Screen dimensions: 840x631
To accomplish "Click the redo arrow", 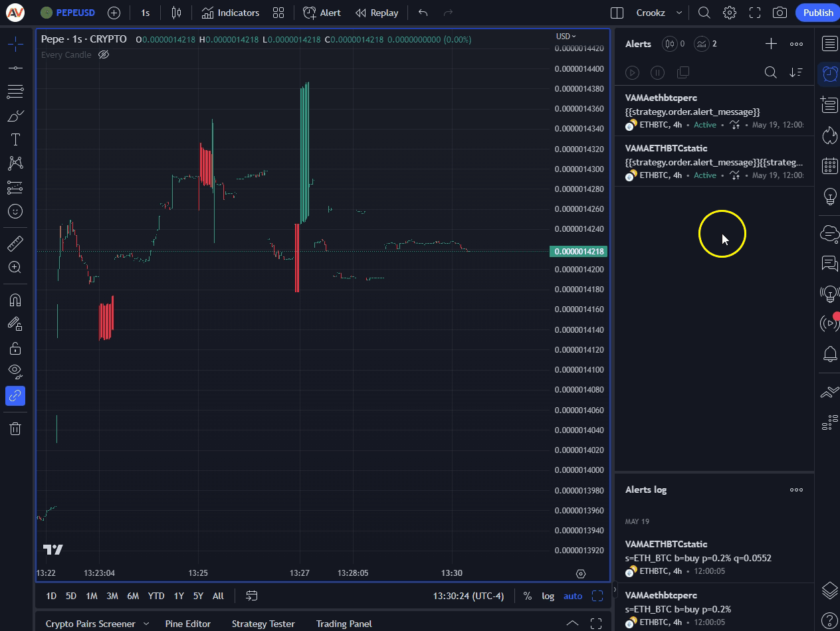I will [448, 13].
